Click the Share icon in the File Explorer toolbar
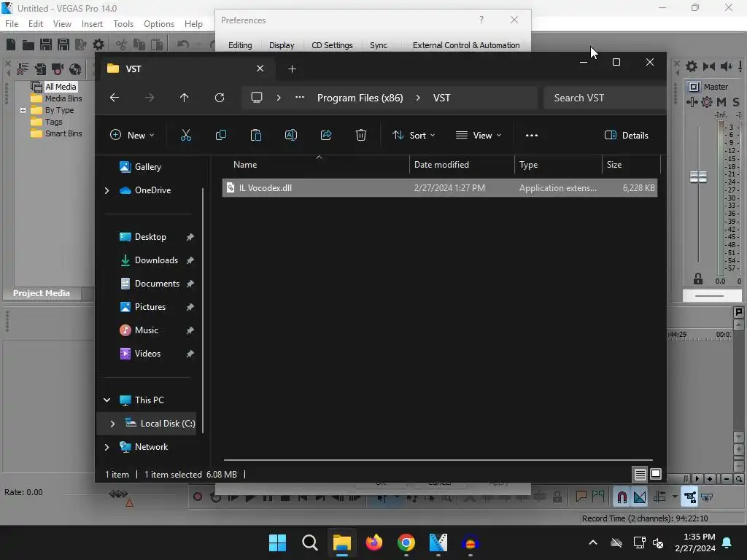 (326, 135)
